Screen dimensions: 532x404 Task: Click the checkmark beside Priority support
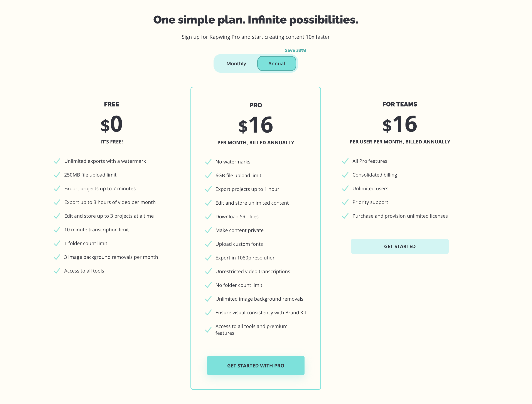coord(345,202)
